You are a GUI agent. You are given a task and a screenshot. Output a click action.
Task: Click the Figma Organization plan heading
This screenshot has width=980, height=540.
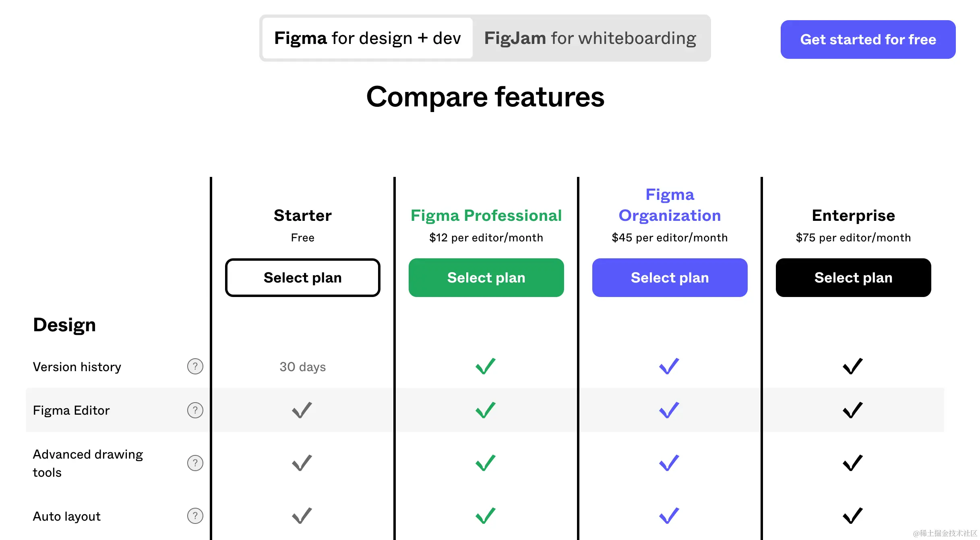point(670,205)
